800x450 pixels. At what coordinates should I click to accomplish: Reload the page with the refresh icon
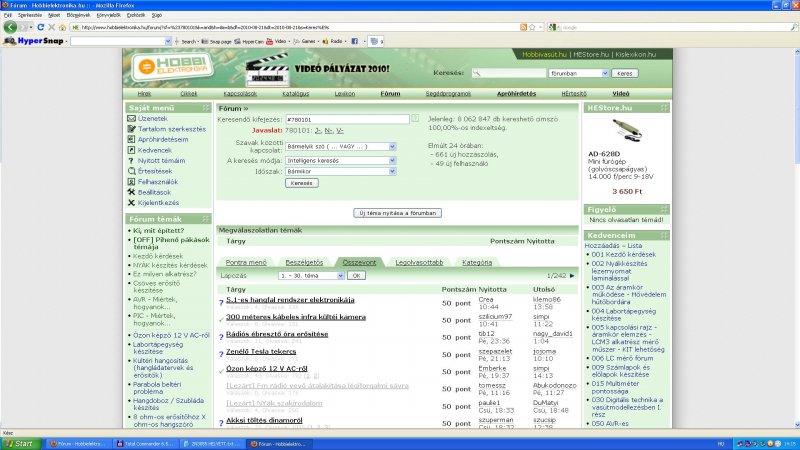click(x=40, y=27)
